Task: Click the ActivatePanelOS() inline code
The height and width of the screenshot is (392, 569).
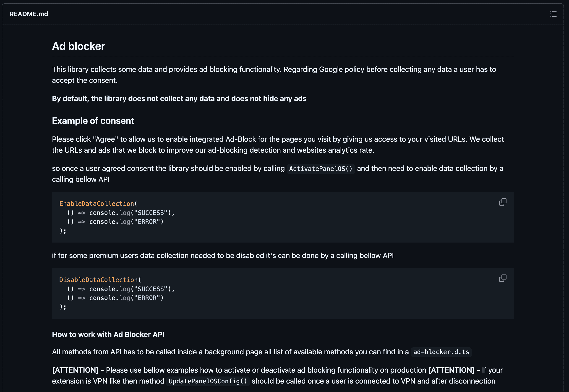Action: (x=320, y=169)
